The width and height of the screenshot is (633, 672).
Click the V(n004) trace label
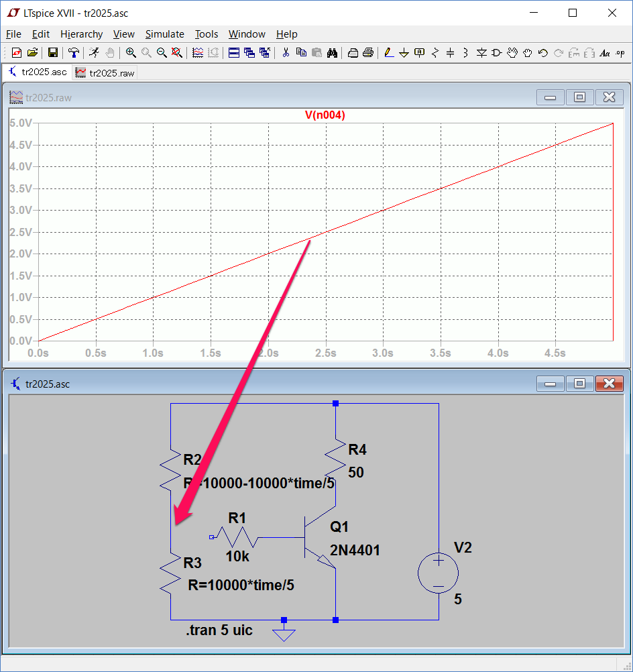325,115
